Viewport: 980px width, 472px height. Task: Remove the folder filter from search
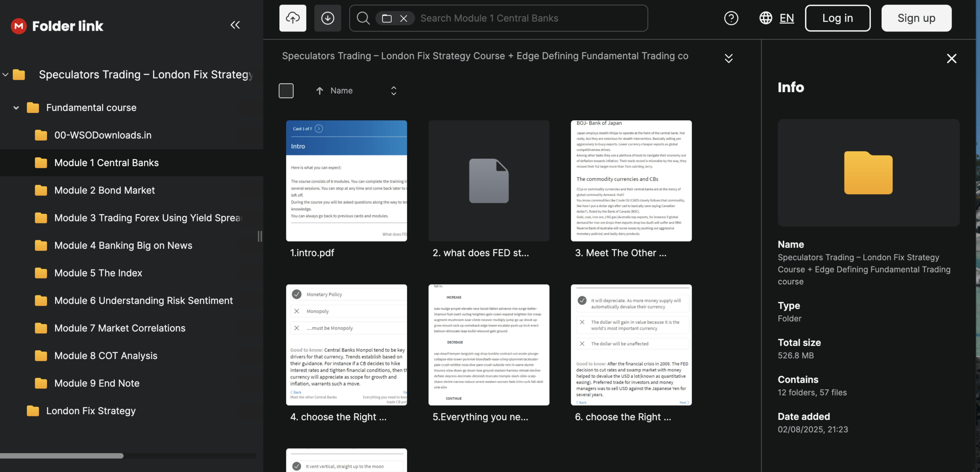403,18
